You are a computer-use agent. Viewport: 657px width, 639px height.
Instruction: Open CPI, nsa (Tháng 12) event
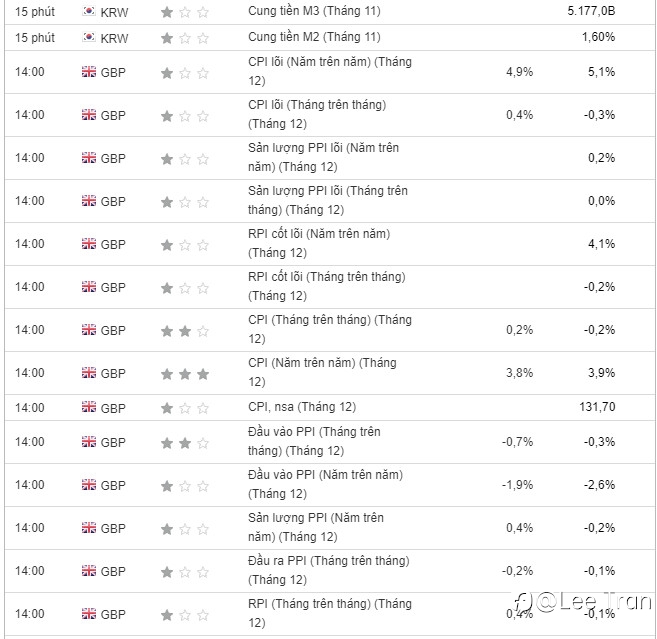coord(302,407)
